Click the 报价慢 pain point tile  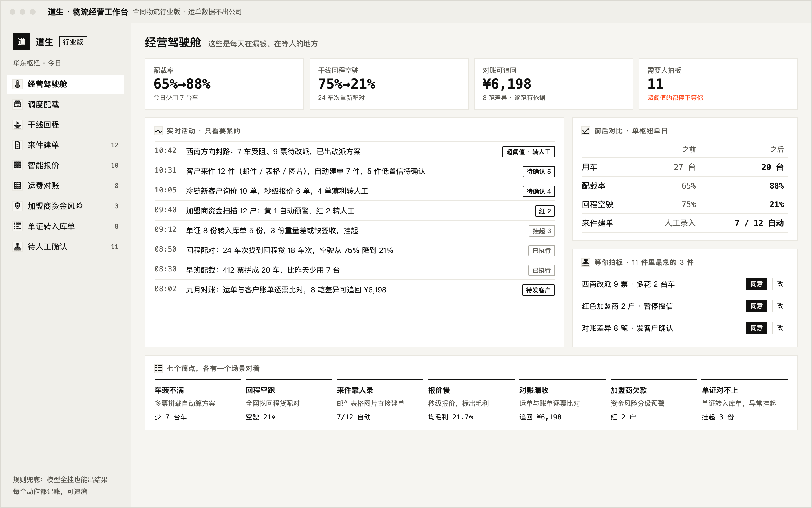(471, 400)
